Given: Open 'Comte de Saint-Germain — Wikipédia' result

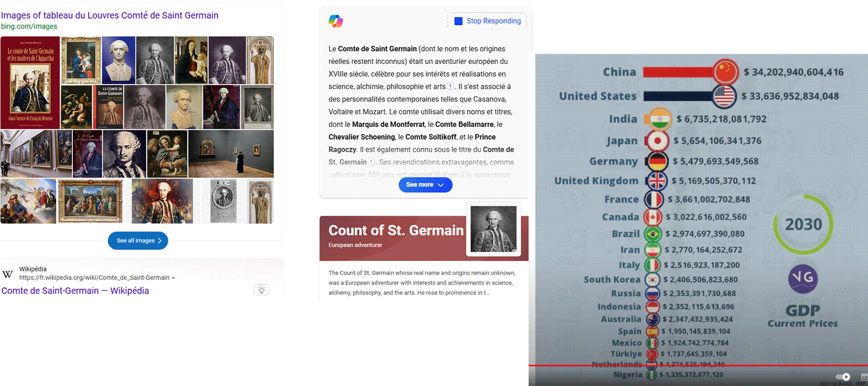Looking at the screenshot, I should (x=75, y=291).
